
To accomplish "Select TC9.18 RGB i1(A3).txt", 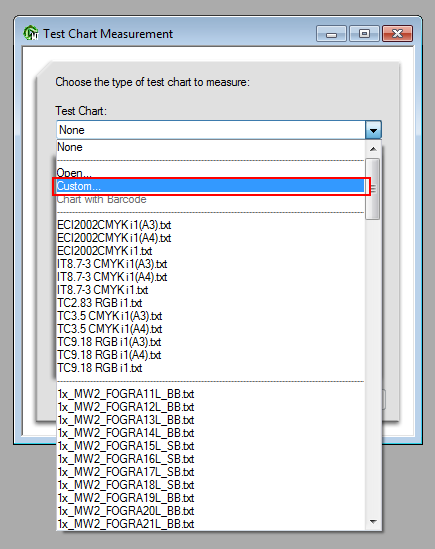I will click(x=210, y=342).
